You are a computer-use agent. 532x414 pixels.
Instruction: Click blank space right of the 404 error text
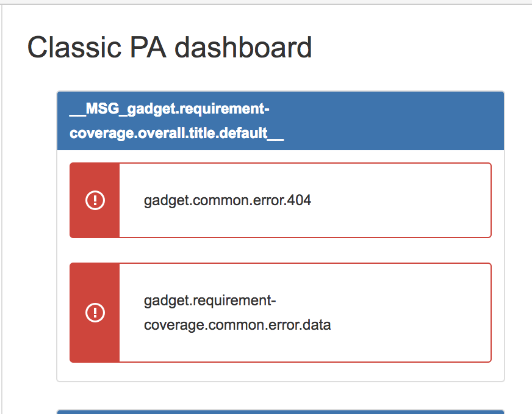tap(403, 200)
